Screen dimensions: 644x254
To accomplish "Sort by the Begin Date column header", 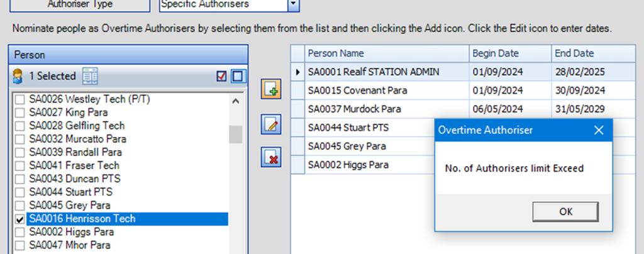I will [509, 53].
